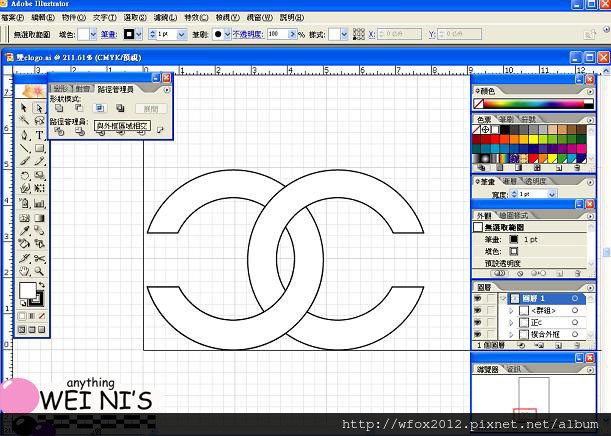Open the 物件(O) menu

74,18
